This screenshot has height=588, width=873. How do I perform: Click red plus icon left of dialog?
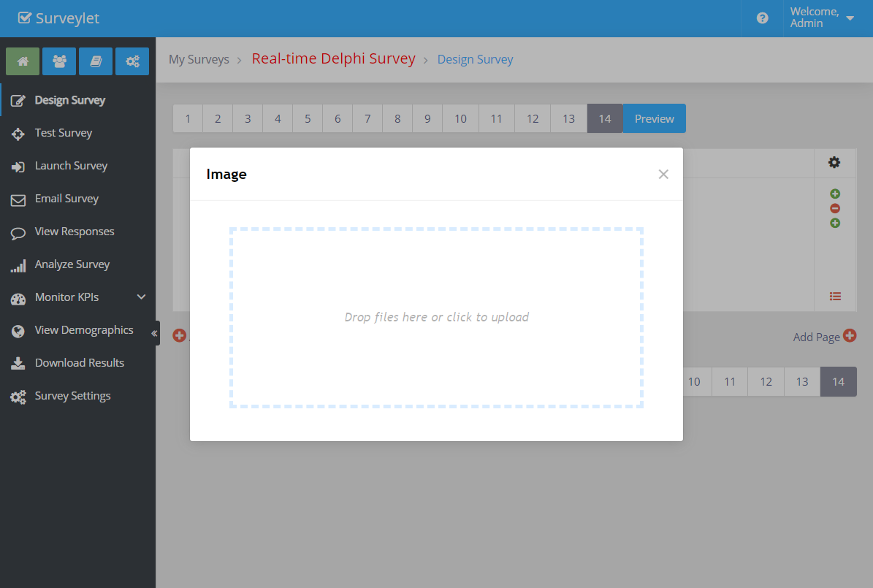tap(179, 335)
